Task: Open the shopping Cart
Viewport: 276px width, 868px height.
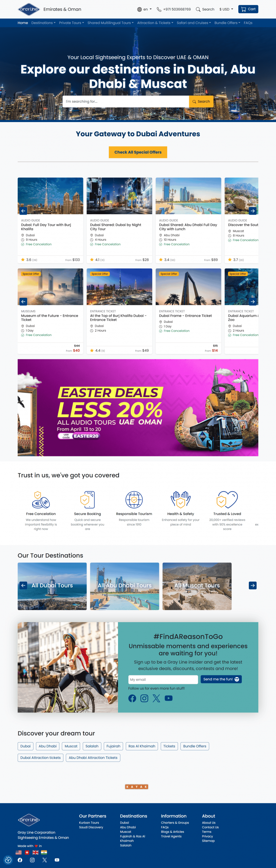Action: [248, 9]
